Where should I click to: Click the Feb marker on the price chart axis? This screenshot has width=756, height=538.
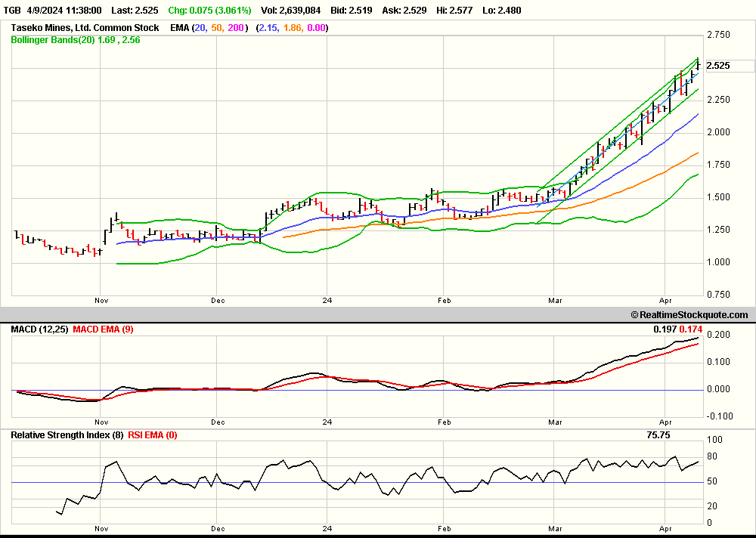(444, 300)
